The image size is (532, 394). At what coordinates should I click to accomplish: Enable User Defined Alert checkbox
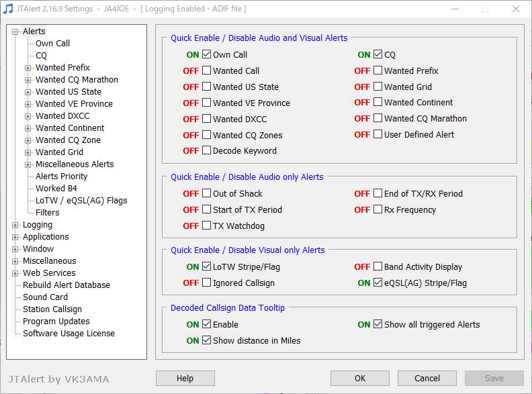point(378,134)
